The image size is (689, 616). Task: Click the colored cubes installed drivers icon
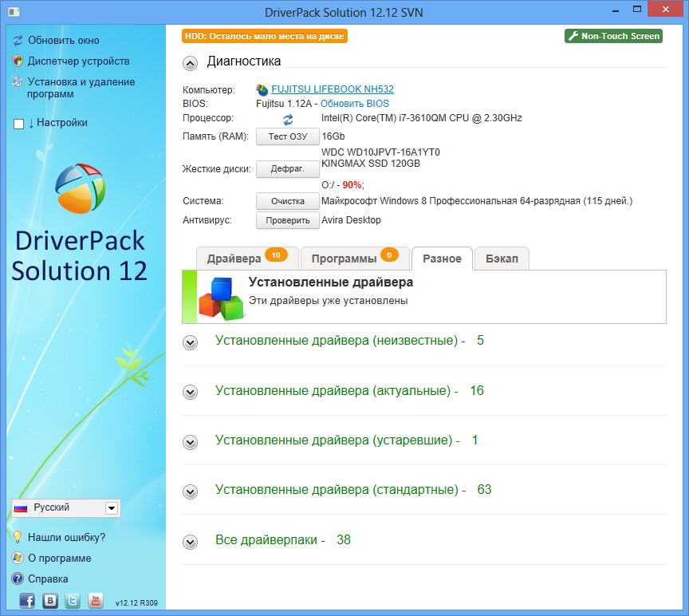coord(221,298)
